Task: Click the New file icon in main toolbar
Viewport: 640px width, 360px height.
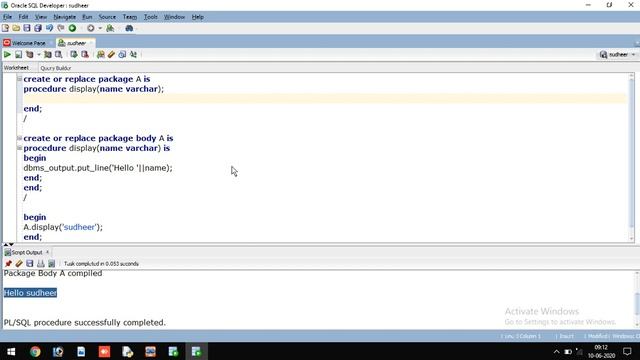Action: tap(5, 28)
